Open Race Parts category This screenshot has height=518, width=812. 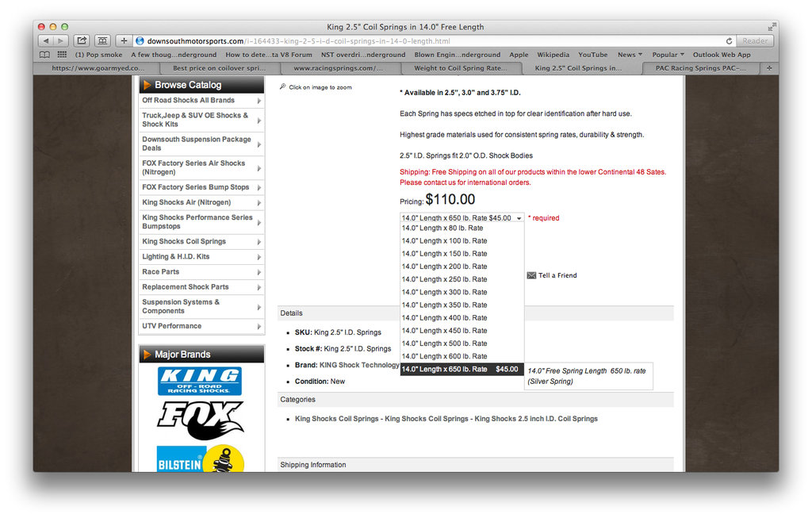coord(201,272)
